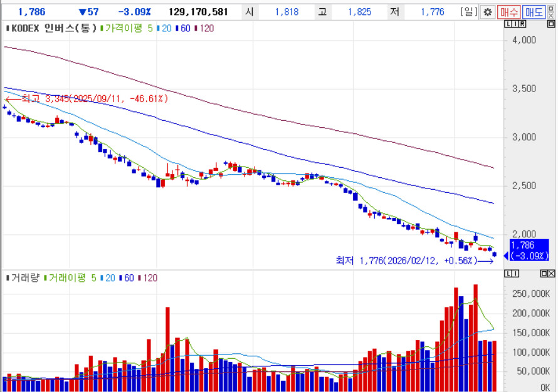Close the volume panel

[551, 273]
